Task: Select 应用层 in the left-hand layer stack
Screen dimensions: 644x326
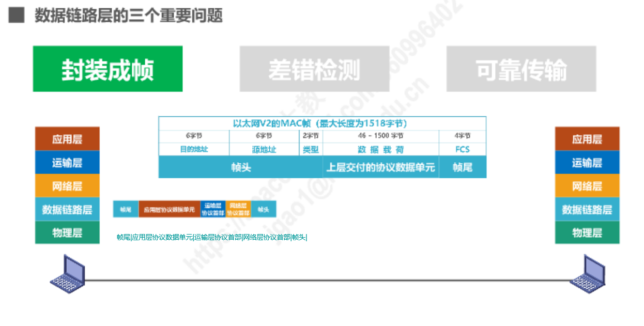Action: coord(67,139)
